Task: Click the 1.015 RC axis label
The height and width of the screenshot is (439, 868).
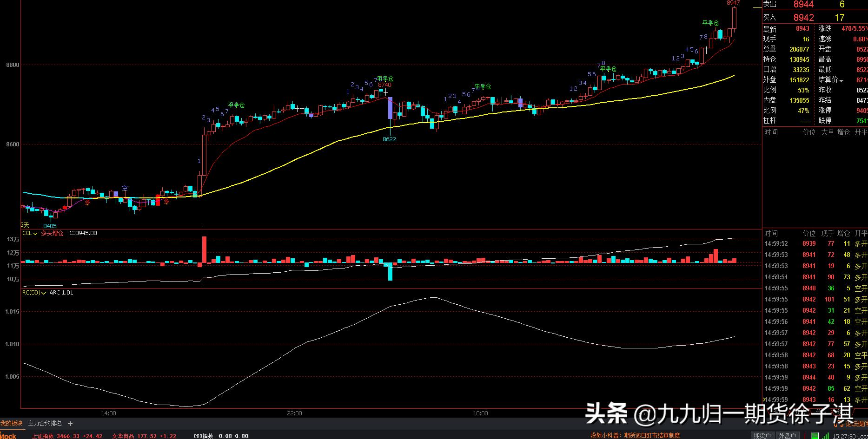Action: pos(12,312)
